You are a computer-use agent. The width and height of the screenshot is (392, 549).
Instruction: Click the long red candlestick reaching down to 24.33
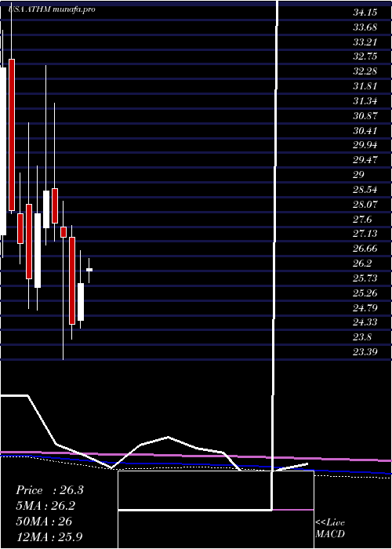(x=72, y=281)
